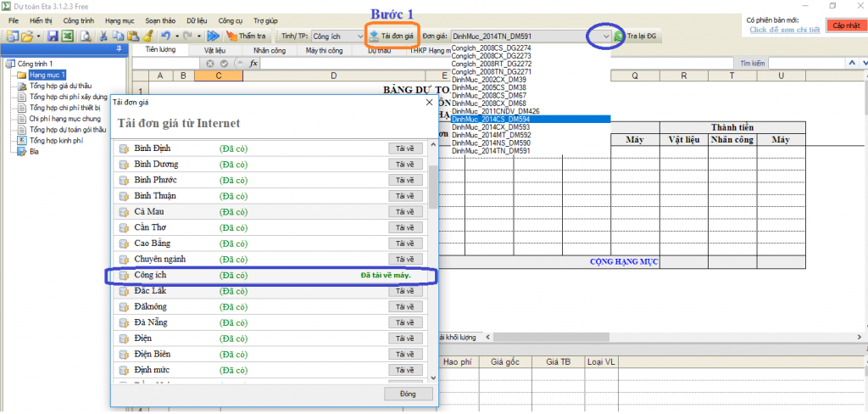Open print preview magnifier icon
Viewport: 868px width, 414px height.
click(x=84, y=36)
